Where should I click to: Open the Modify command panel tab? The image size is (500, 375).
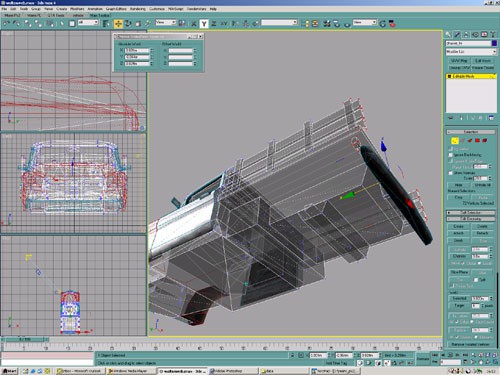[x=457, y=34]
